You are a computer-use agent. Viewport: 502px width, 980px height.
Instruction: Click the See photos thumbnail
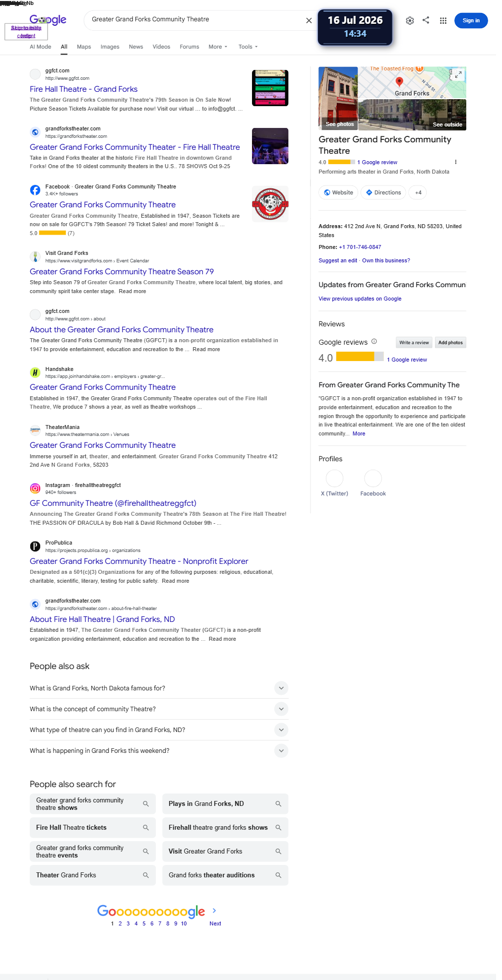click(338, 98)
